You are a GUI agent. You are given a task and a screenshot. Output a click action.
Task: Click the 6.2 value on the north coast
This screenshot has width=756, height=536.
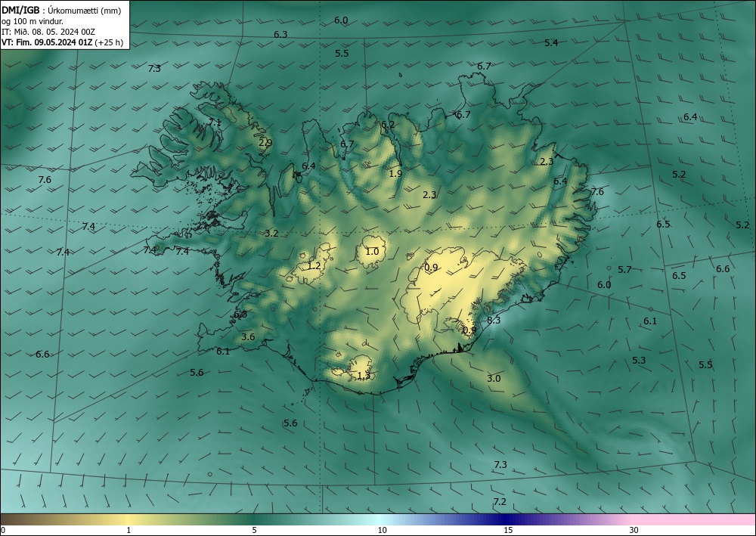[x=388, y=125]
